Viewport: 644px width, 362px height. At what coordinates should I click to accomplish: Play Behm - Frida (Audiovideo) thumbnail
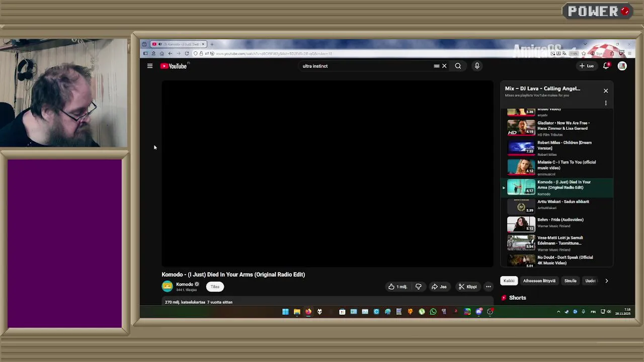point(521,224)
